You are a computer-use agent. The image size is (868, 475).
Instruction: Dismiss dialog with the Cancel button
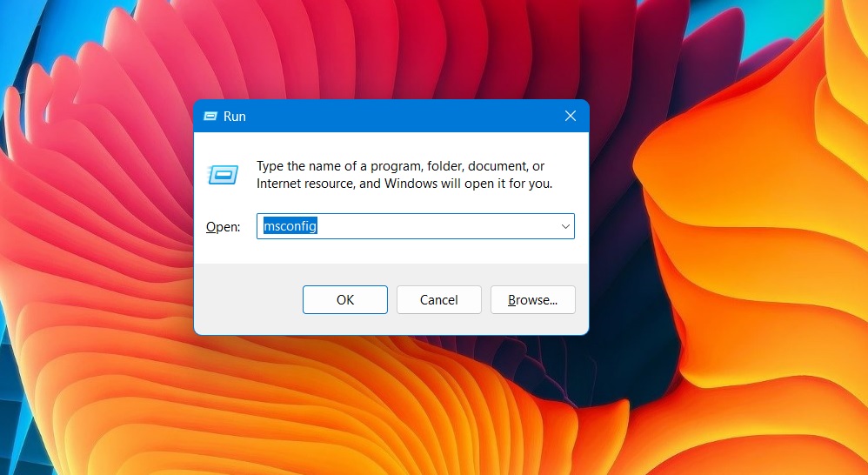point(439,299)
